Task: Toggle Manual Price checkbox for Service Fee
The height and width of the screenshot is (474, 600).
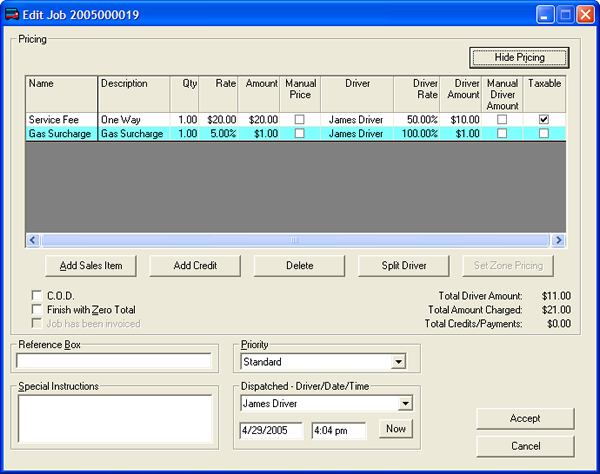Action: pyautogui.click(x=301, y=120)
